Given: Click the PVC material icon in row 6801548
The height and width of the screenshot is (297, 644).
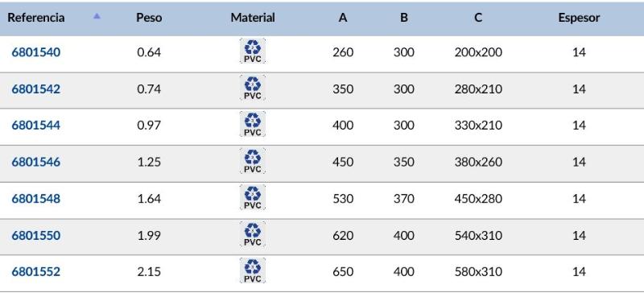Looking at the screenshot, I should 253,197.
